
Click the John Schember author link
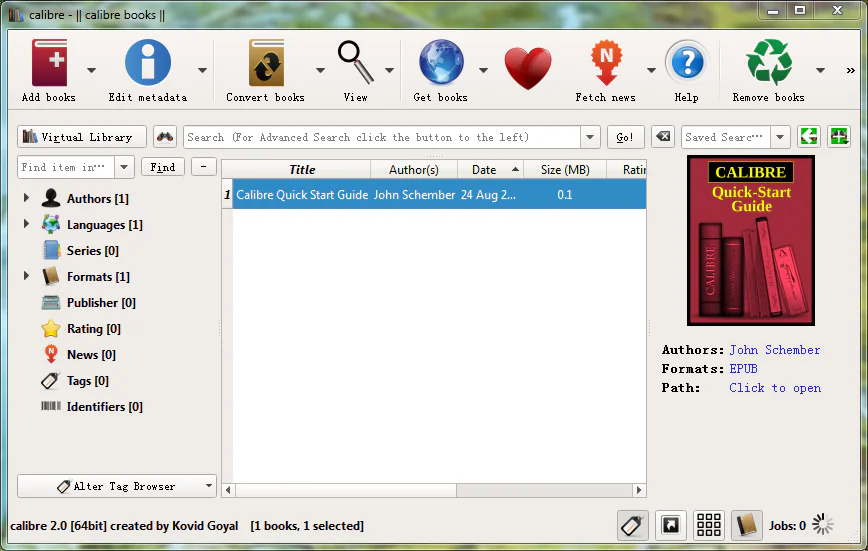tap(774, 350)
